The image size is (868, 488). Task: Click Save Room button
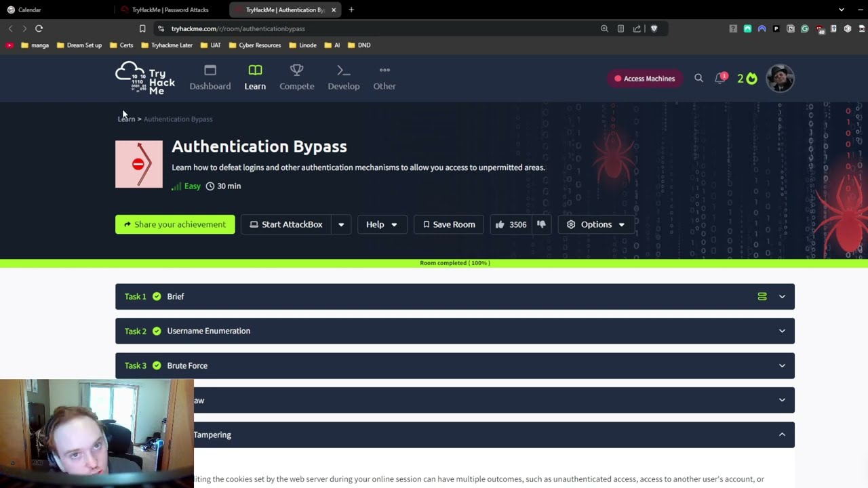point(448,224)
